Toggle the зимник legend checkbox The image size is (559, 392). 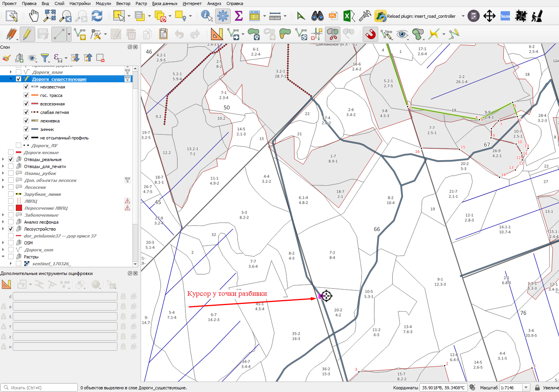26,129
